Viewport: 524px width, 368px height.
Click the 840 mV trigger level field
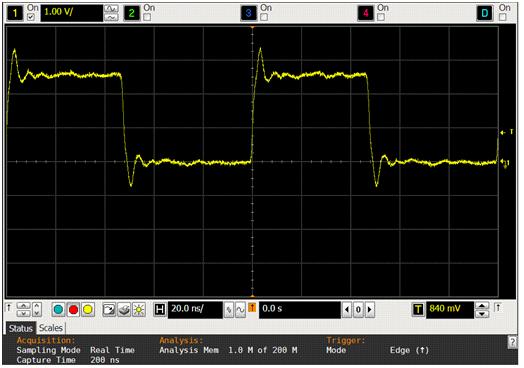(449, 310)
